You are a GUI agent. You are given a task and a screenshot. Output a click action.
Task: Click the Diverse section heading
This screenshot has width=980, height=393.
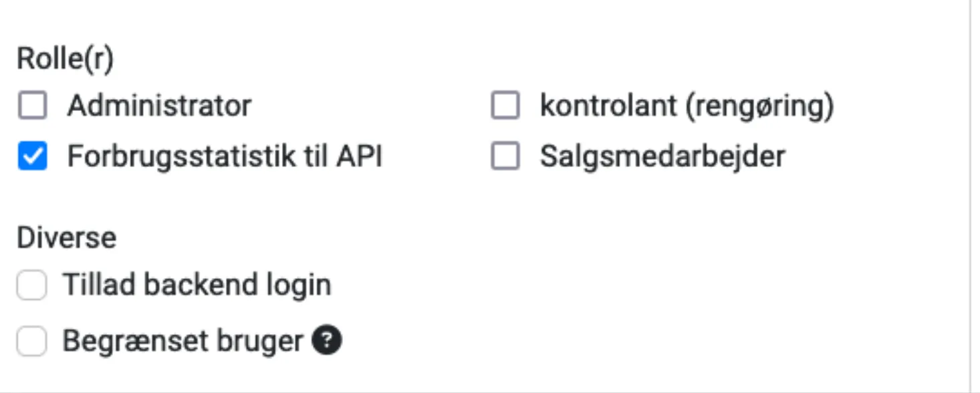(66, 238)
